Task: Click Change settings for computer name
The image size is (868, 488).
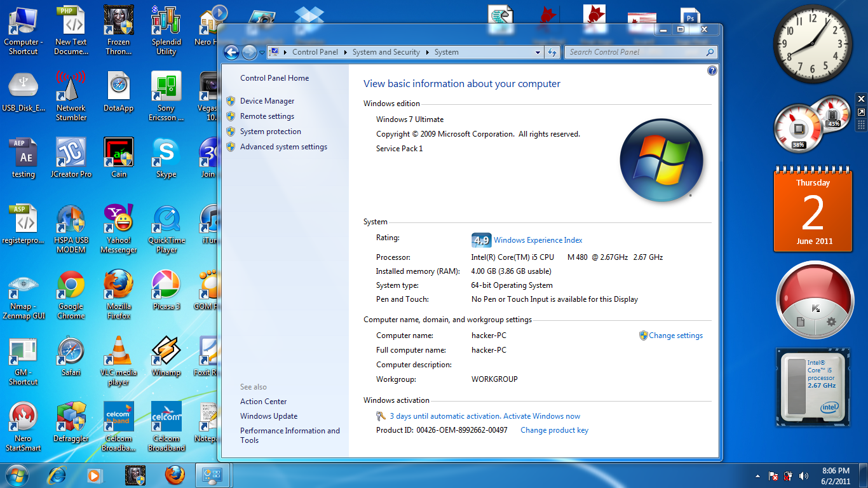Action: click(675, 335)
